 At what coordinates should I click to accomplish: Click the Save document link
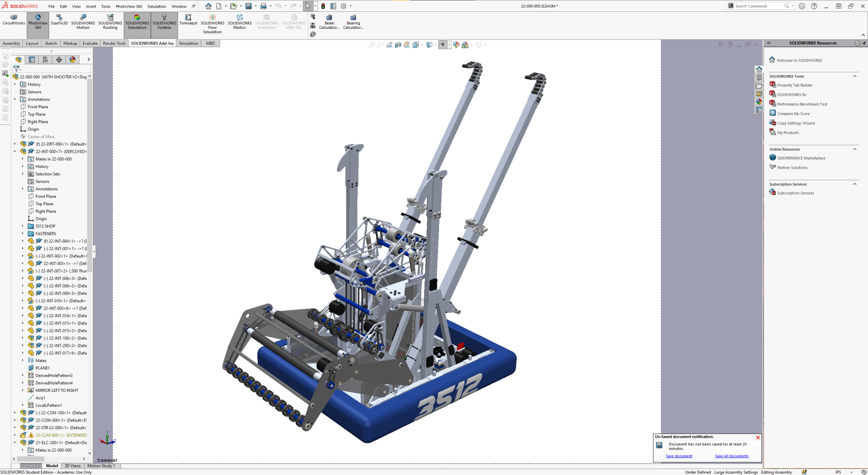tap(679, 456)
